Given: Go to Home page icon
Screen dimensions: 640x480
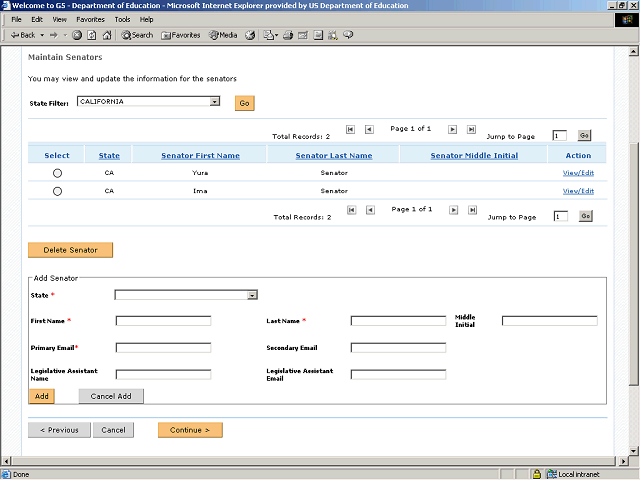Looking at the screenshot, I should (107, 35).
